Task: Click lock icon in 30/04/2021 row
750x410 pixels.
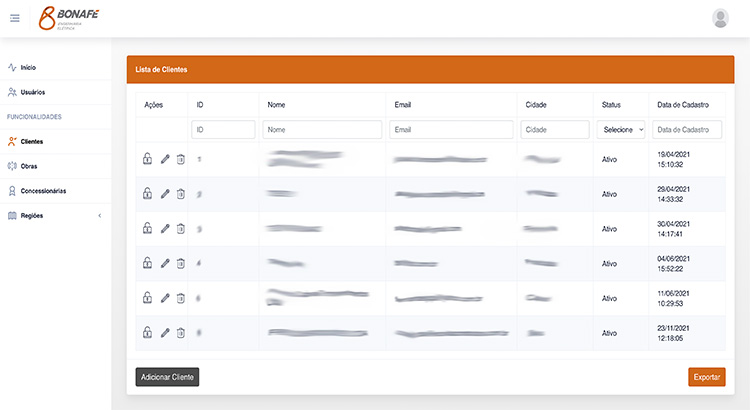Action: pos(147,228)
